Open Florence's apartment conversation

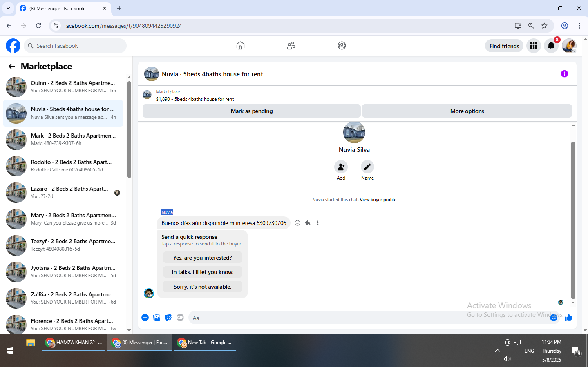(63, 325)
